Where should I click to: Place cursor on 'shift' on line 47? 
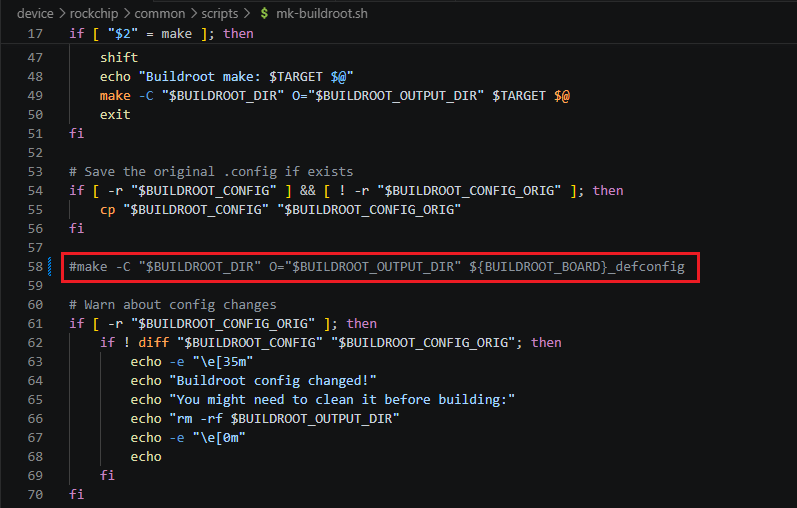pos(119,57)
